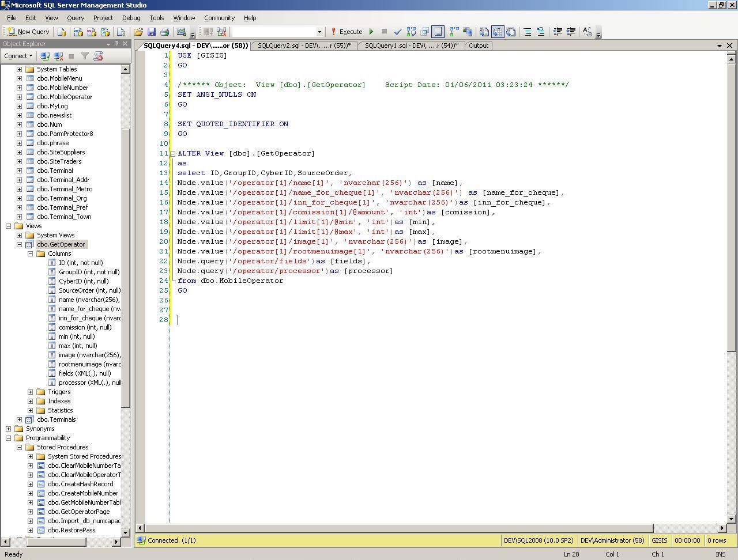This screenshot has width=738, height=560.
Task: Click the 0 rows status indicator
Action: click(717, 540)
